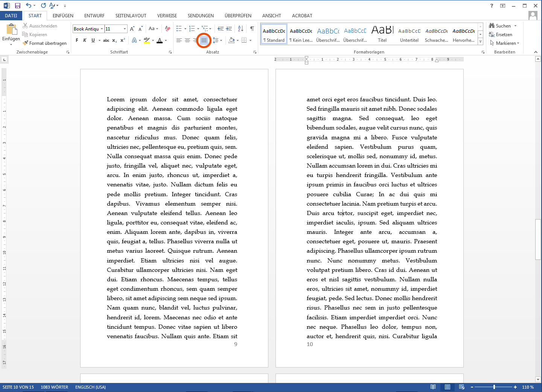
Task: Center the paragraph text
Action: click(x=187, y=40)
